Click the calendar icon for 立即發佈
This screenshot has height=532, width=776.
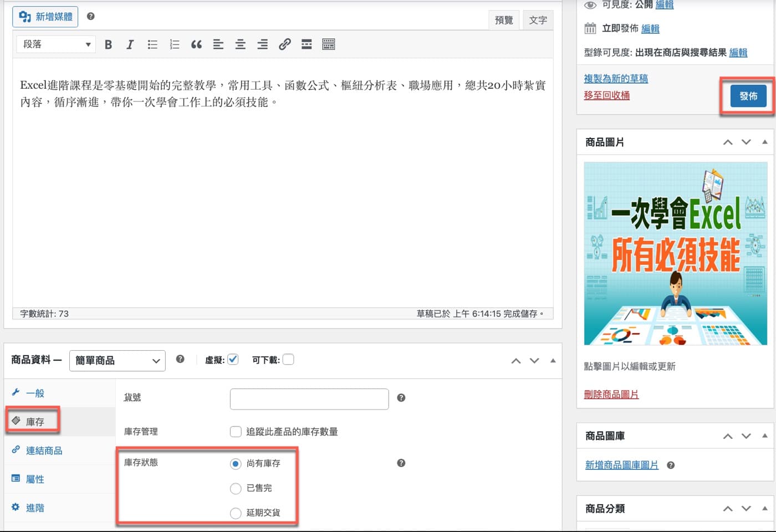(590, 28)
